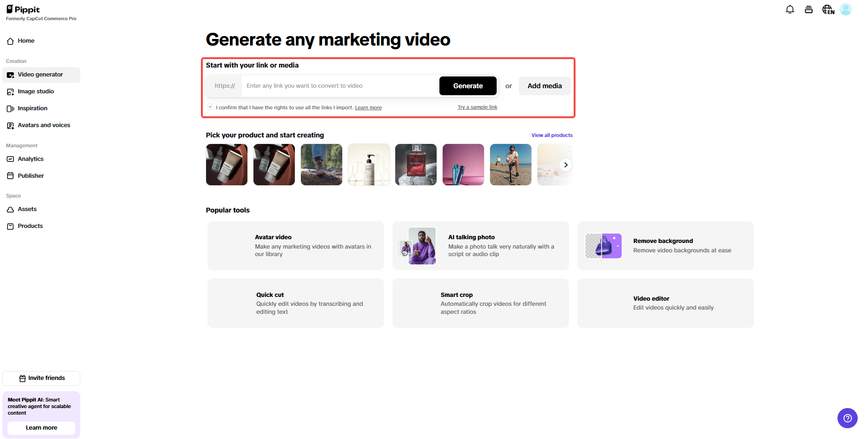Open the Products section
868x439 pixels.
30,226
